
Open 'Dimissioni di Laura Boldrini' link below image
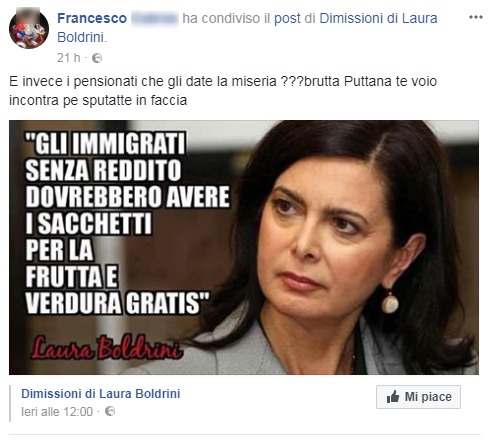[101, 394]
